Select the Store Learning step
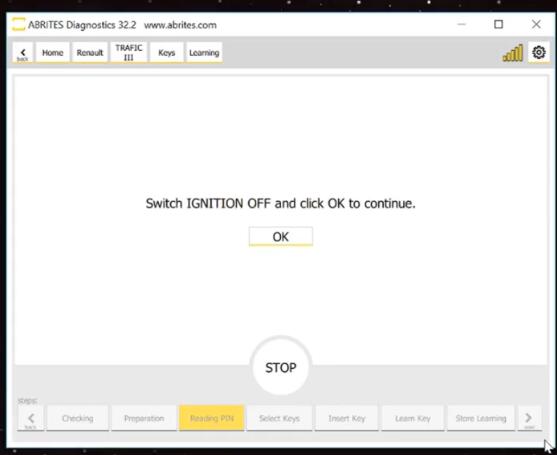 481,418
